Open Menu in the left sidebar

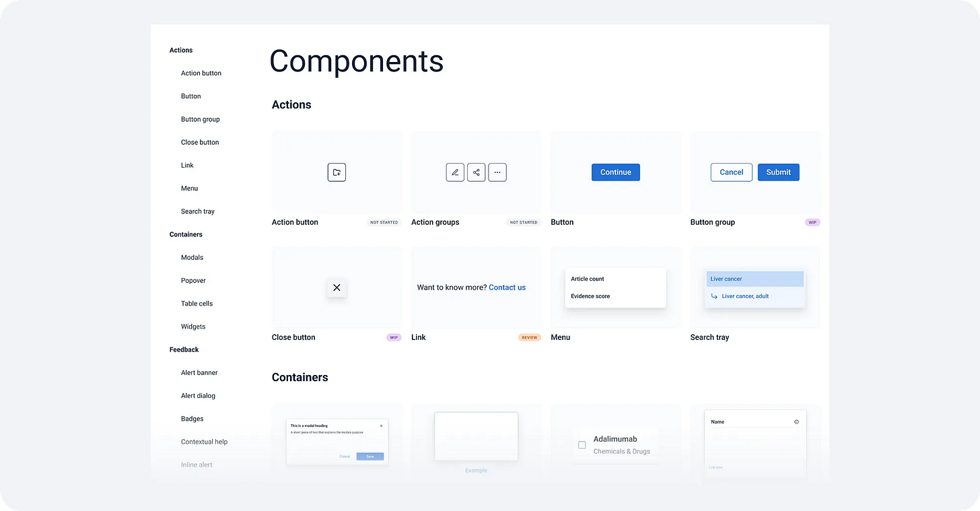[x=190, y=189]
